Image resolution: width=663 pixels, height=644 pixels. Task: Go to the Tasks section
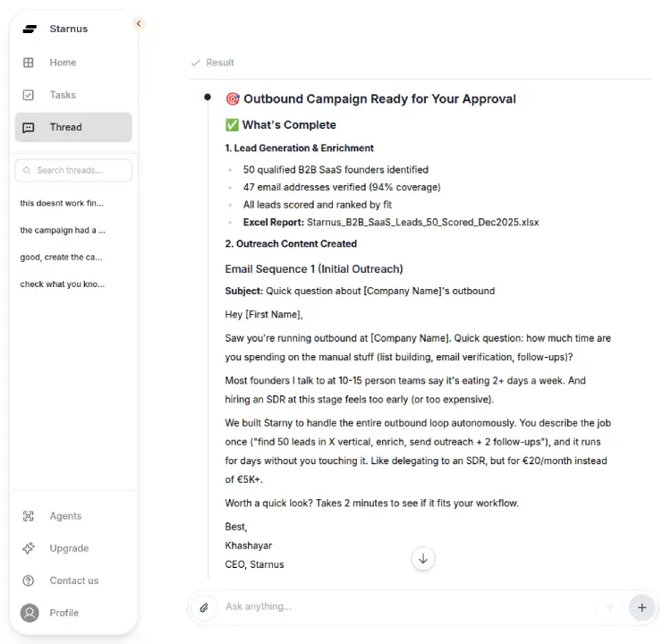tap(63, 95)
